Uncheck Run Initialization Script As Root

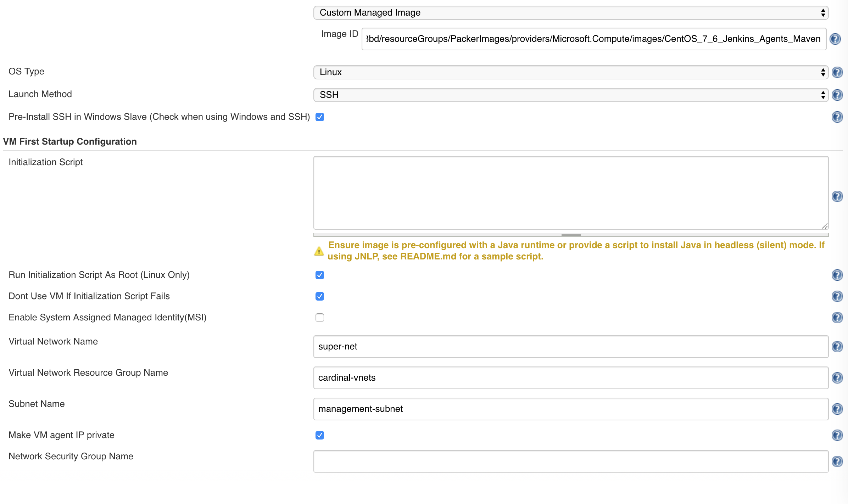pyautogui.click(x=320, y=275)
